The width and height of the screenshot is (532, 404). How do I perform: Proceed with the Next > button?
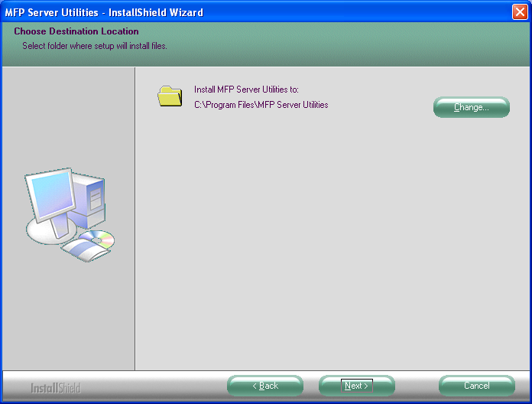click(x=357, y=386)
